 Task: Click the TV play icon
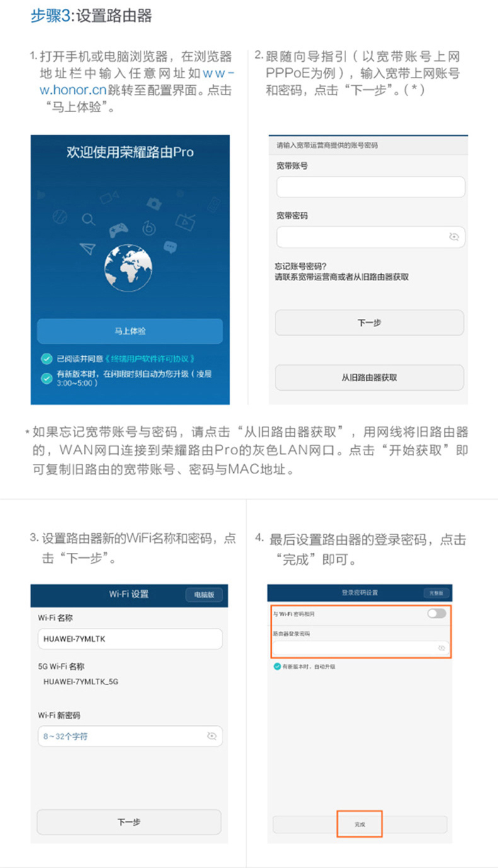pos(185,221)
